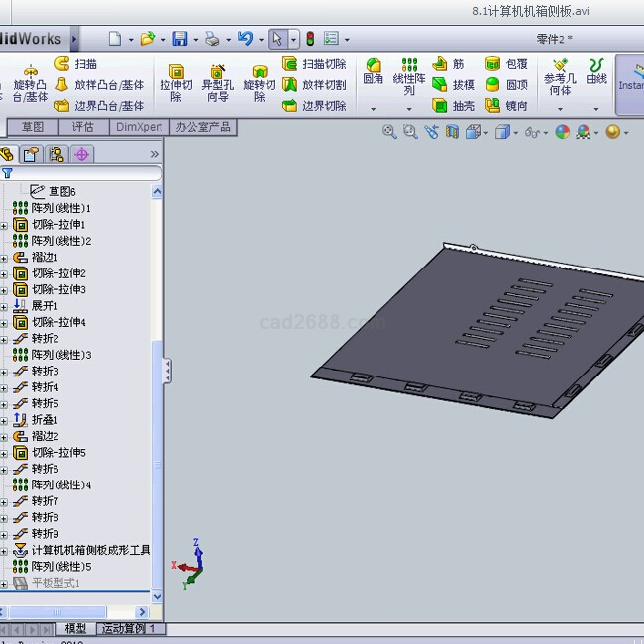The height and width of the screenshot is (644, 644).
Task: Click the 旋转切除 revolved cut icon
Action: tap(260, 83)
